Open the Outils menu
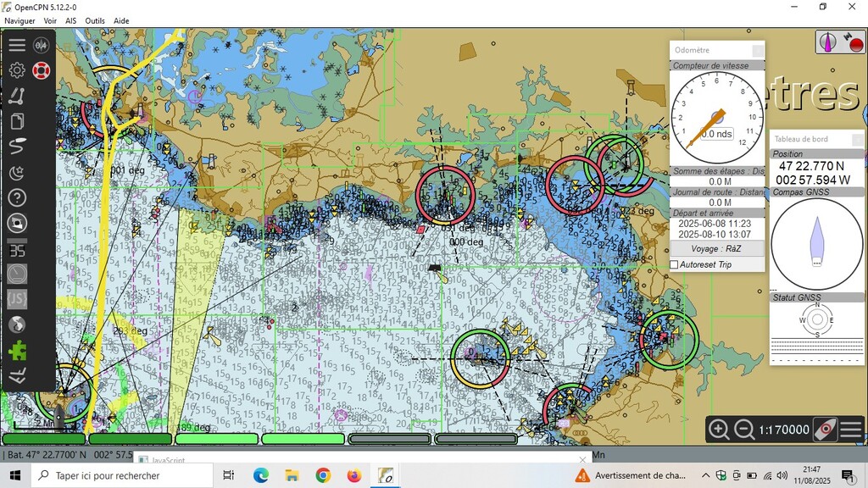The image size is (868, 488). (x=95, y=20)
